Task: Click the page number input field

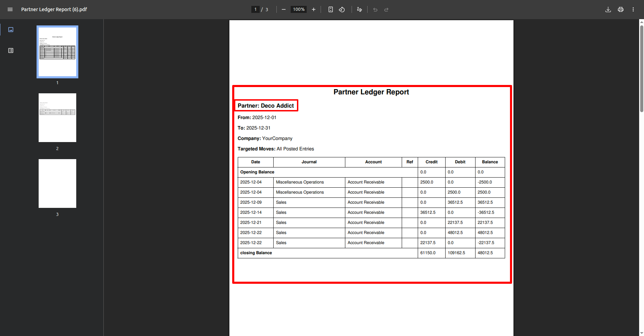Action: point(256,9)
